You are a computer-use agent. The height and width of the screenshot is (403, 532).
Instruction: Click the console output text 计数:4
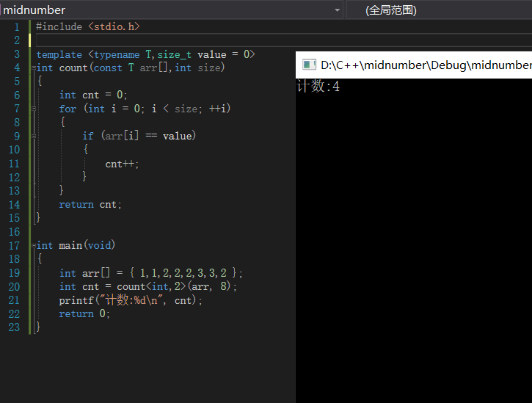(318, 86)
